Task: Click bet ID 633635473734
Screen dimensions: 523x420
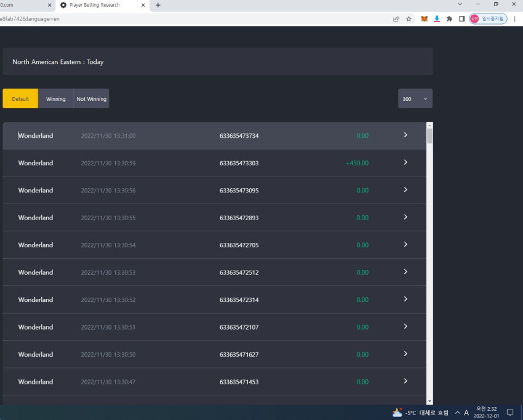Action: coord(239,136)
